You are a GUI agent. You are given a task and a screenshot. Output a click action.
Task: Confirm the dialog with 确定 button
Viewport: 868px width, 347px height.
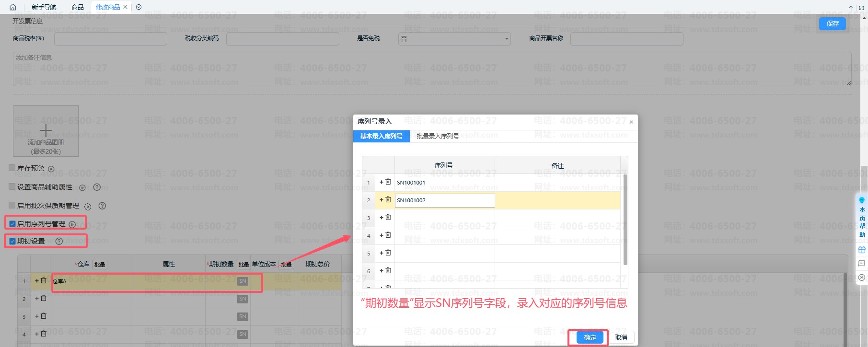(590, 337)
